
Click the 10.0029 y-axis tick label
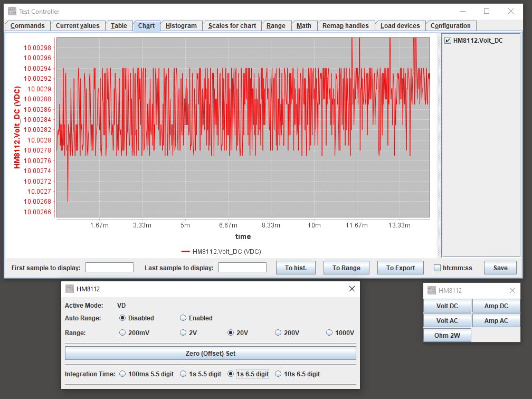39,89
